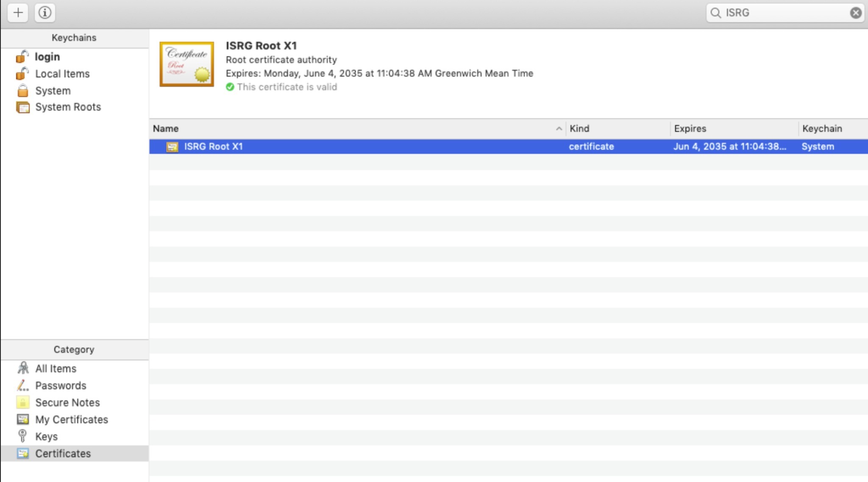This screenshot has width=868, height=482.
Task: Sort the list by the Keychain column
Action: 833,128
